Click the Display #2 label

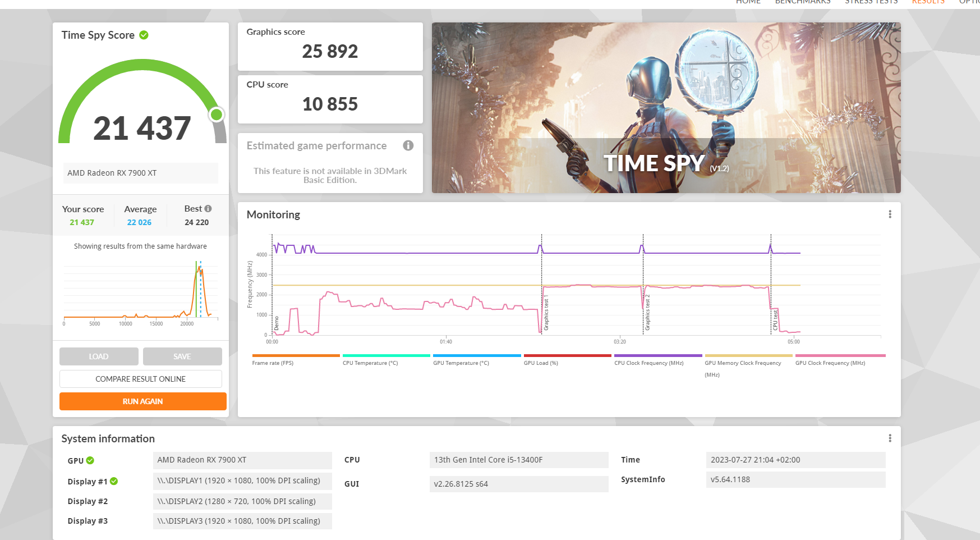[88, 501]
